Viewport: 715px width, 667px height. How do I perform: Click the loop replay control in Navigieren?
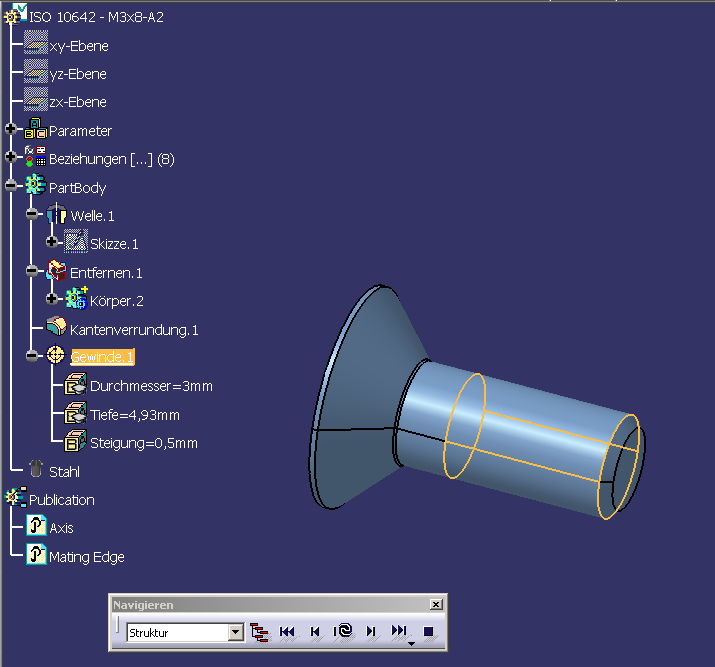[343, 632]
